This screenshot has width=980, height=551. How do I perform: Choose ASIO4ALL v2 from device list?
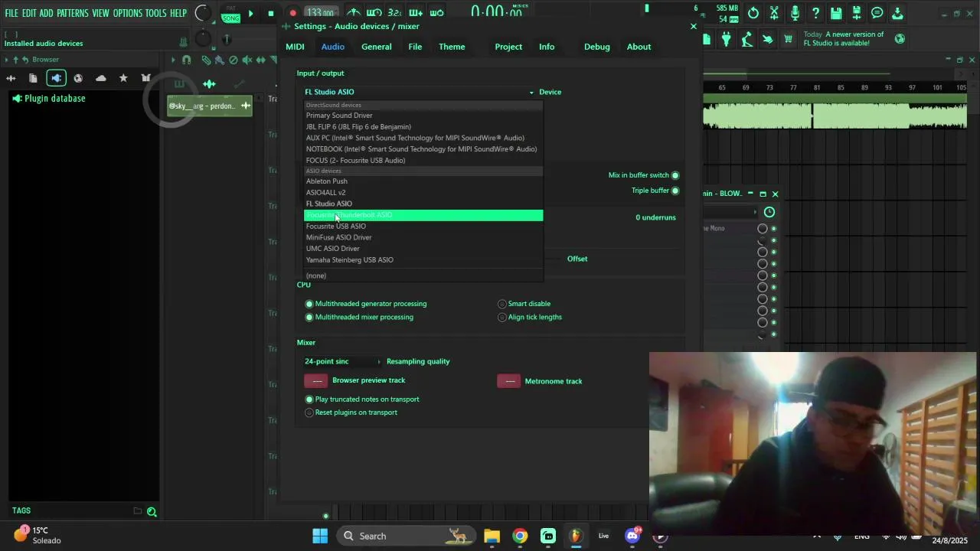coord(423,193)
